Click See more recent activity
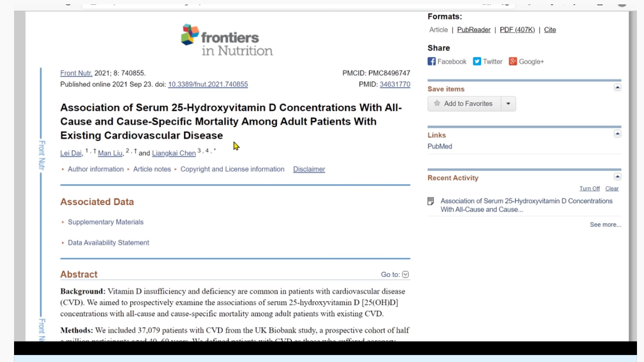This screenshot has height=362, width=644. pyautogui.click(x=606, y=225)
